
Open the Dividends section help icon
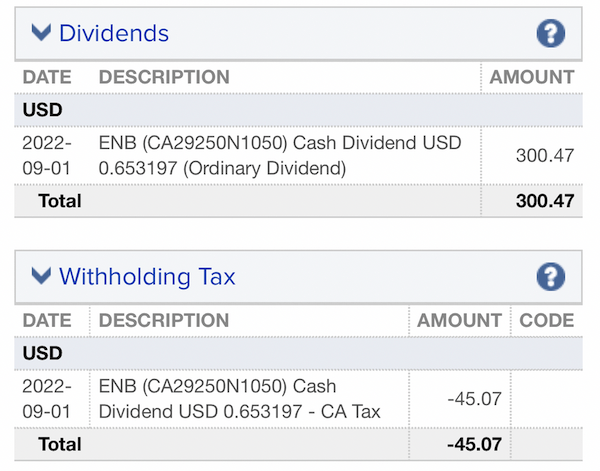pyautogui.click(x=551, y=33)
